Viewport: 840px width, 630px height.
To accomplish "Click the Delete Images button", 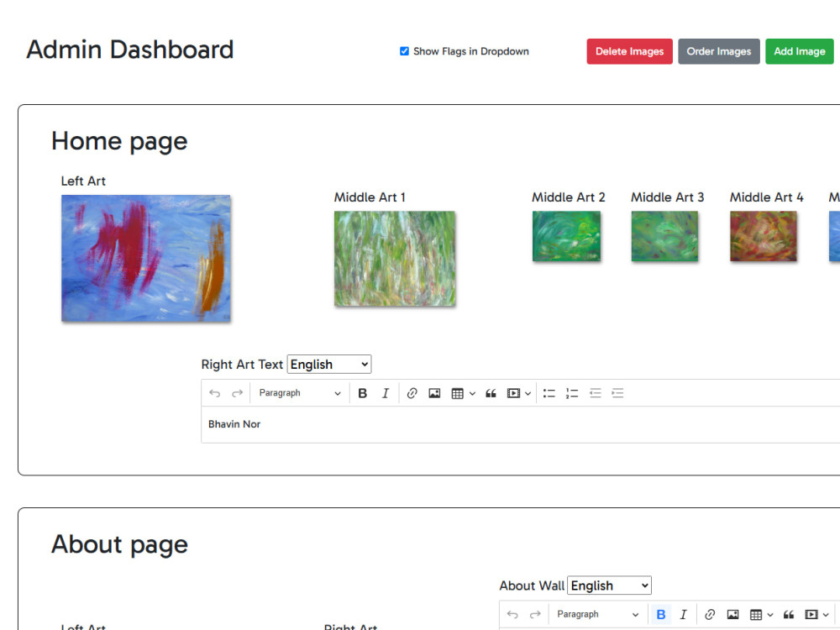I will click(x=629, y=51).
